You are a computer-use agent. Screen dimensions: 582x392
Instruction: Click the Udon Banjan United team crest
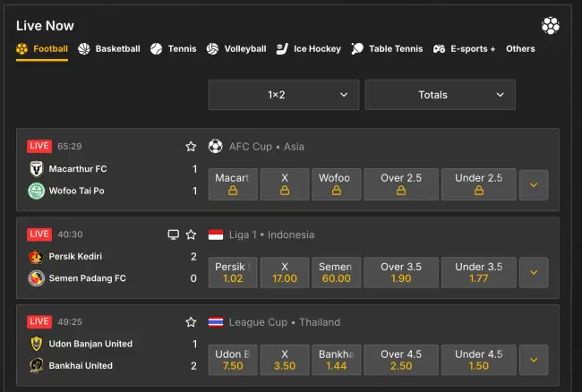coord(36,345)
